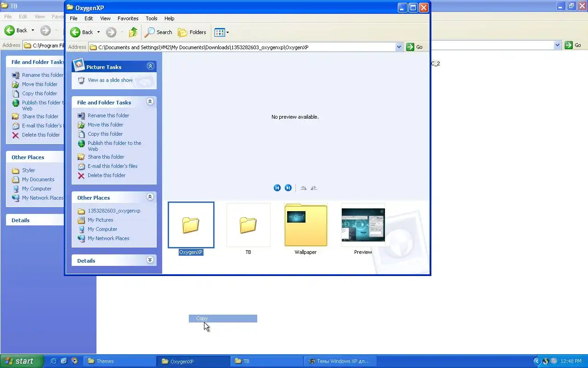Viewport: 588px width, 368px height.
Task: Expand address dropdown in TB window
Action: click(557, 45)
